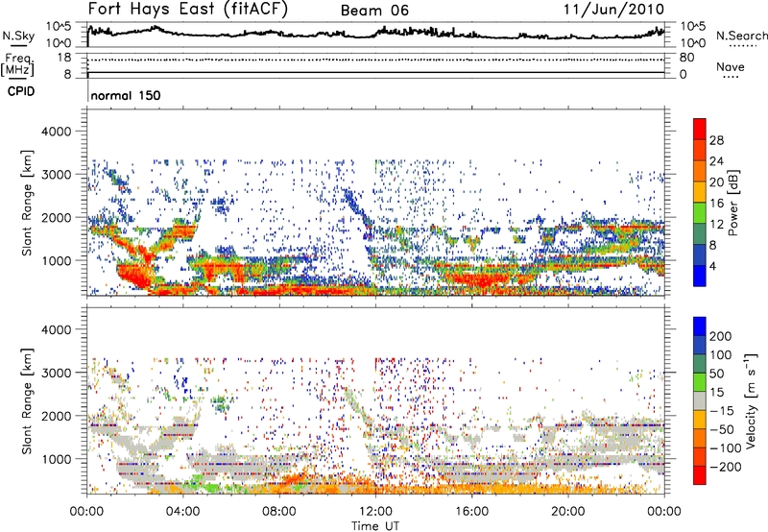The image size is (768, 532).
Task: Click the "N.Search" legend label
Action: click(x=741, y=36)
